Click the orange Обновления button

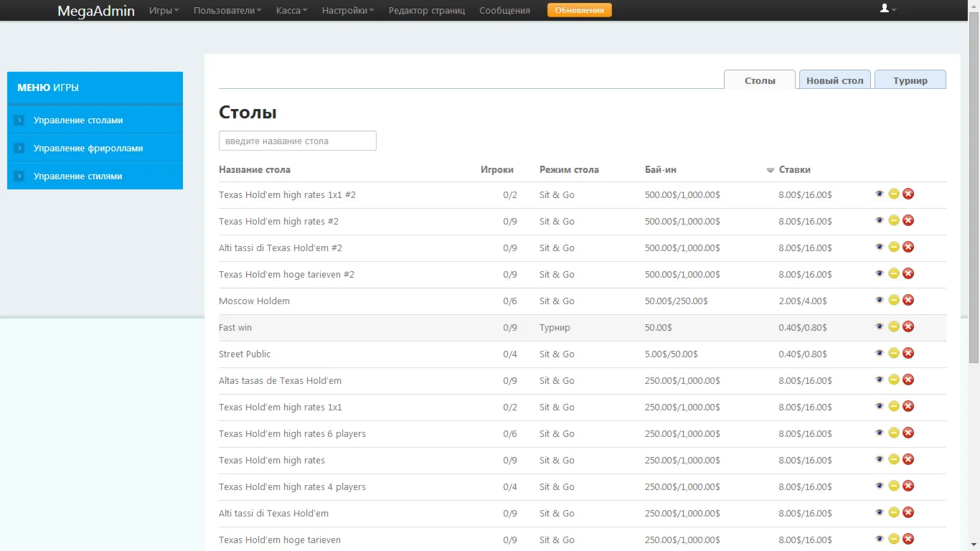click(579, 11)
